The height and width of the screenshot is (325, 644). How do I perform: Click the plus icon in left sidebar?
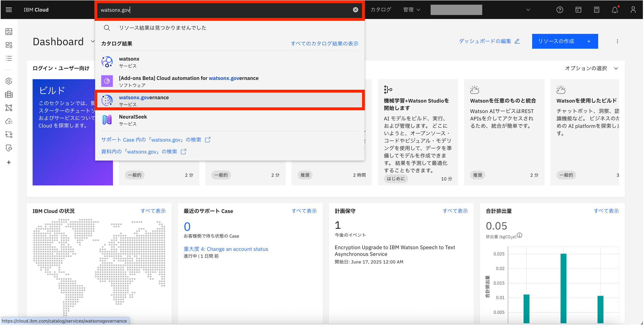pos(9,162)
